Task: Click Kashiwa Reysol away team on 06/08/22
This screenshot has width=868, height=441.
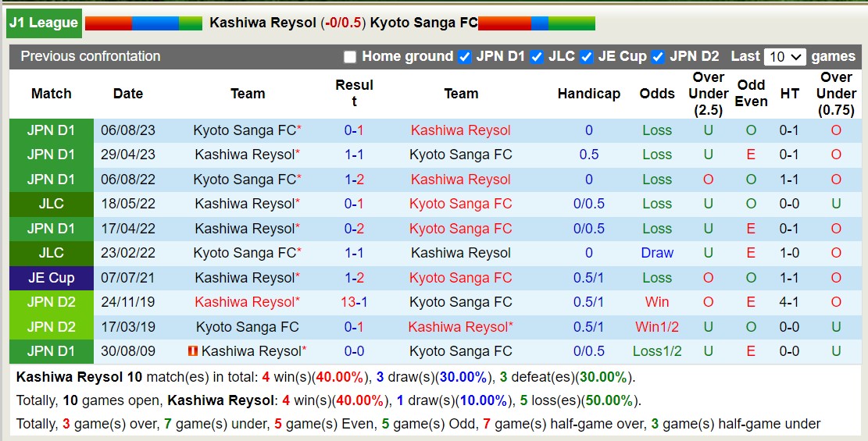Action: pos(461,180)
